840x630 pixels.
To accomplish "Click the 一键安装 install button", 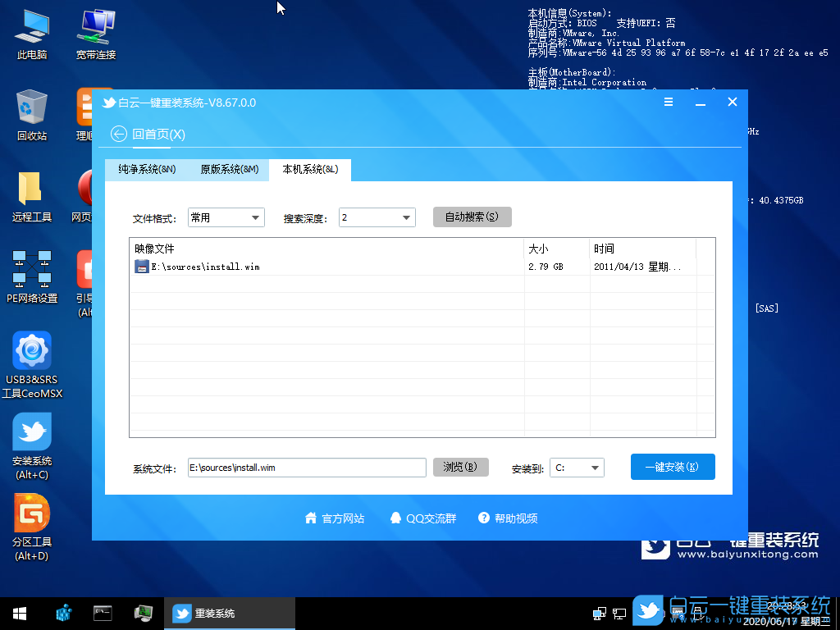I will pyautogui.click(x=673, y=467).
